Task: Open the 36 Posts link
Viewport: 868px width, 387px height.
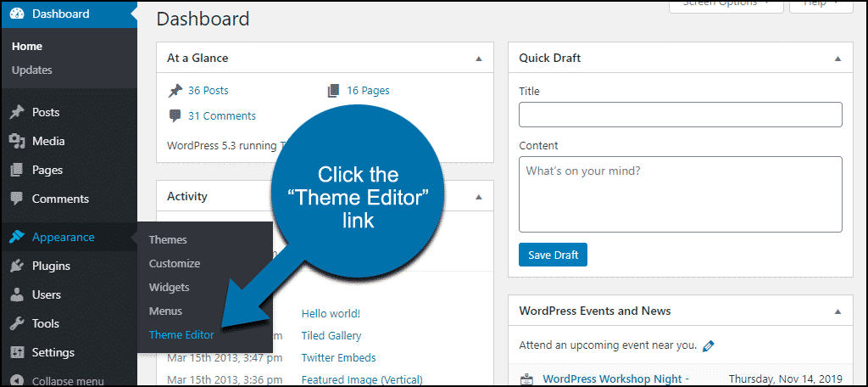Action: 209,90
